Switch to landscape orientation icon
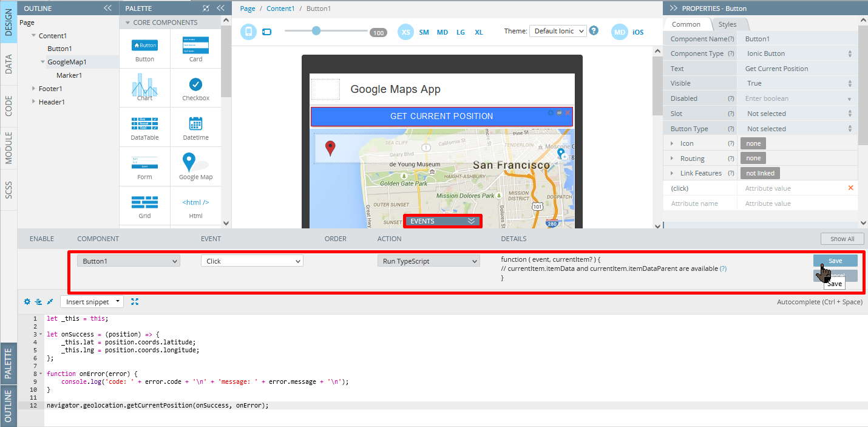Viewport: 868px width, 427px height. pos(267,32)
